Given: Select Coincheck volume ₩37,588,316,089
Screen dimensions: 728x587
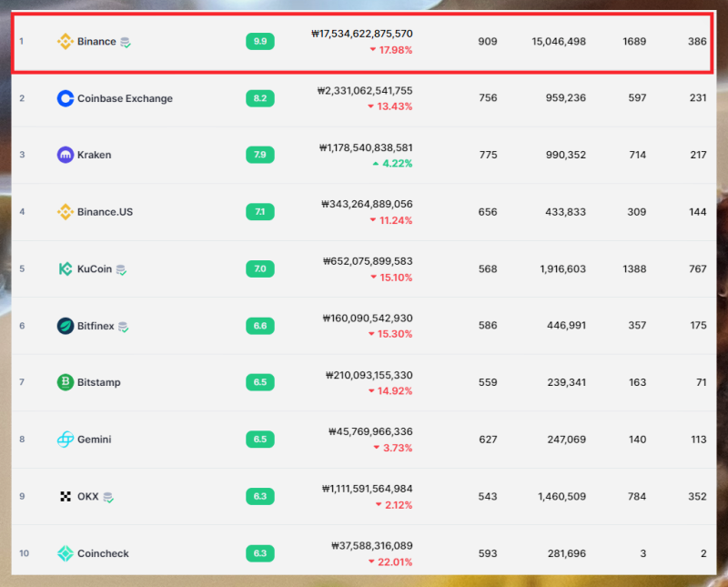Looking at the screenshot, I should [x=372, y=546].
